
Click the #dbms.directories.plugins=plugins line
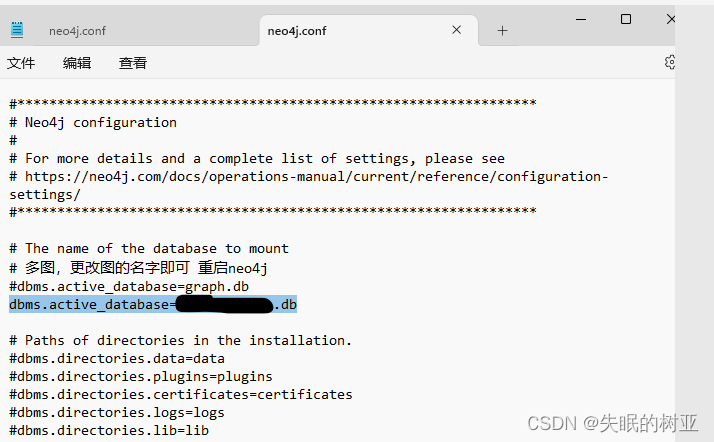[x=141, y=376]
